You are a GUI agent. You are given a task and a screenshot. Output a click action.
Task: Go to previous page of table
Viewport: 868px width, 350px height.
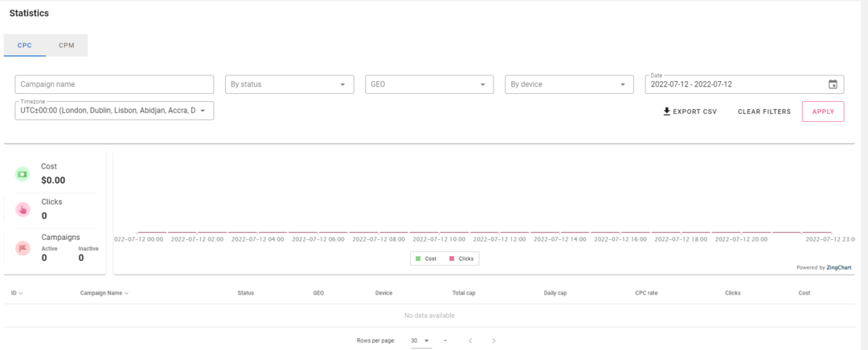470,340
